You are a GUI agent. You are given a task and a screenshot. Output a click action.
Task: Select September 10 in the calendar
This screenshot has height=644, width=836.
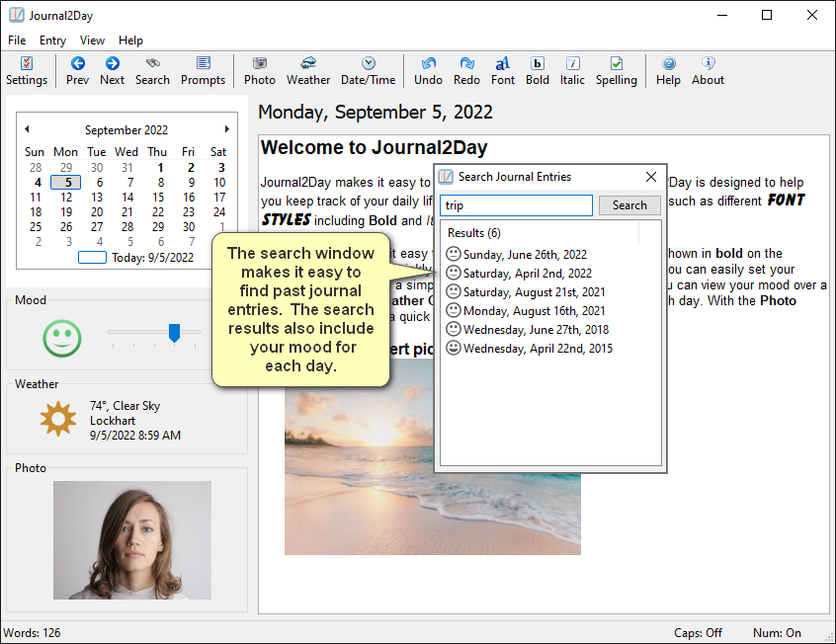(x=219, y=183)
